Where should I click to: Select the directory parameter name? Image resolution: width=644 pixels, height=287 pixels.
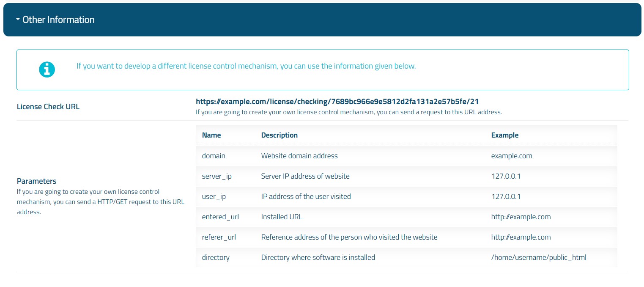coord(216,257)
